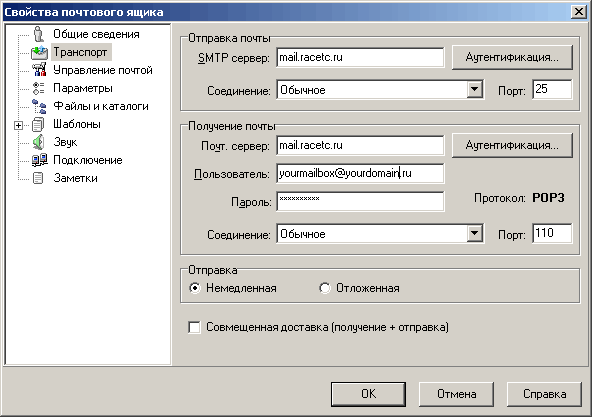The image size is (592, 417).
Task: Open the SMTP Соединение dropdown
Action: pos(475,90)
